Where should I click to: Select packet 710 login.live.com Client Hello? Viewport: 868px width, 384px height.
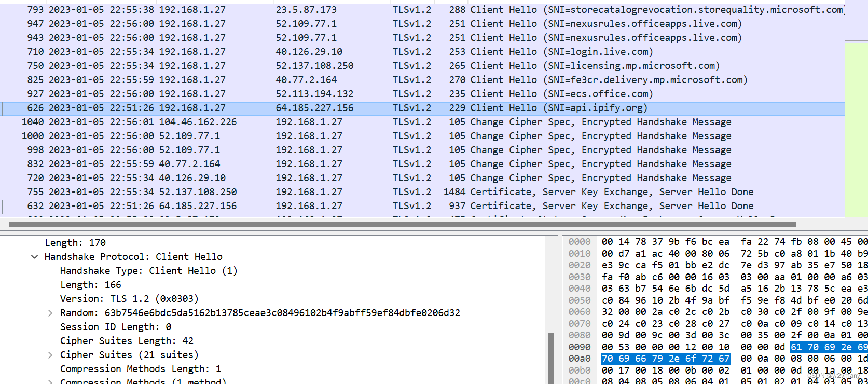click(422, 52)
